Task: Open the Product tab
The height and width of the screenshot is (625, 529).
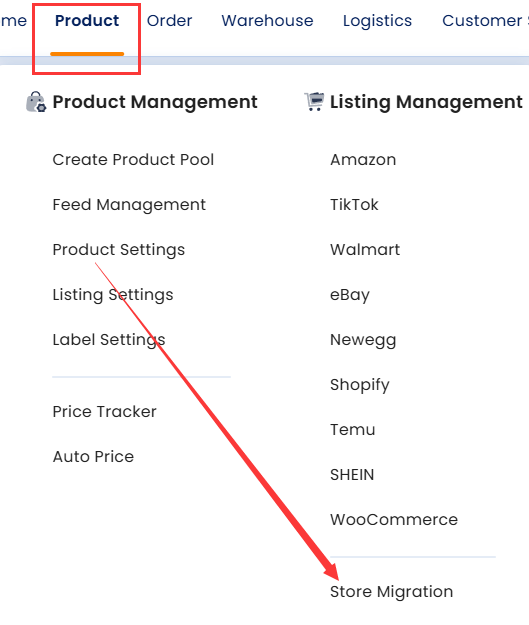Action: coord(87,21)
